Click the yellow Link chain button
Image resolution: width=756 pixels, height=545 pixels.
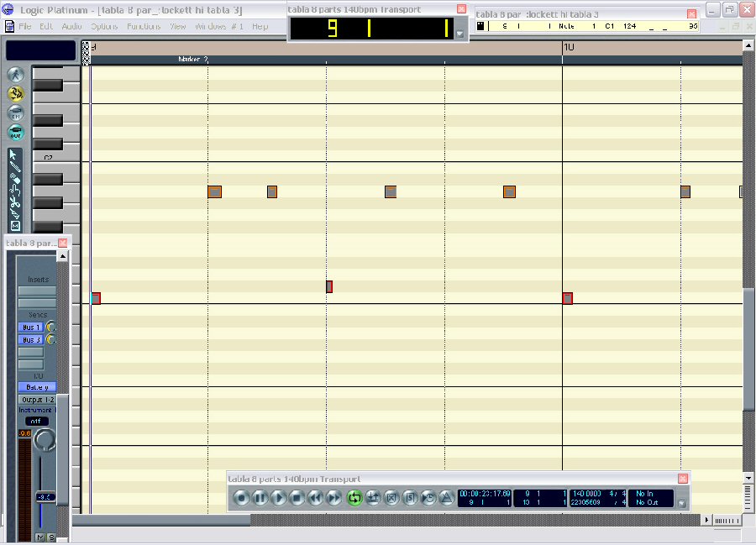(15, 95)
